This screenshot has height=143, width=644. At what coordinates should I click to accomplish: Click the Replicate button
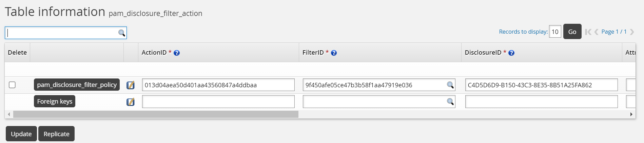(56, 134)
